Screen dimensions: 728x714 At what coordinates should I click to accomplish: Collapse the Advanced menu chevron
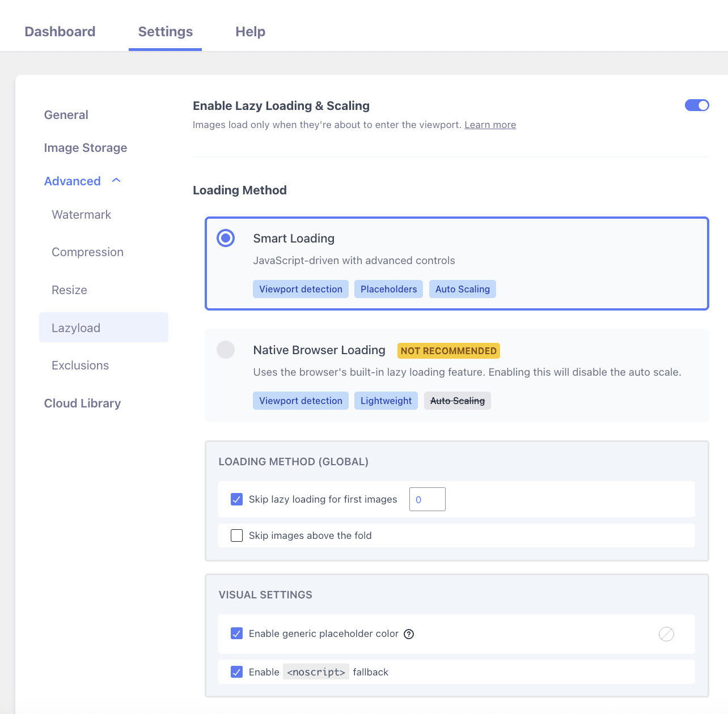click(x=117, y=181)
